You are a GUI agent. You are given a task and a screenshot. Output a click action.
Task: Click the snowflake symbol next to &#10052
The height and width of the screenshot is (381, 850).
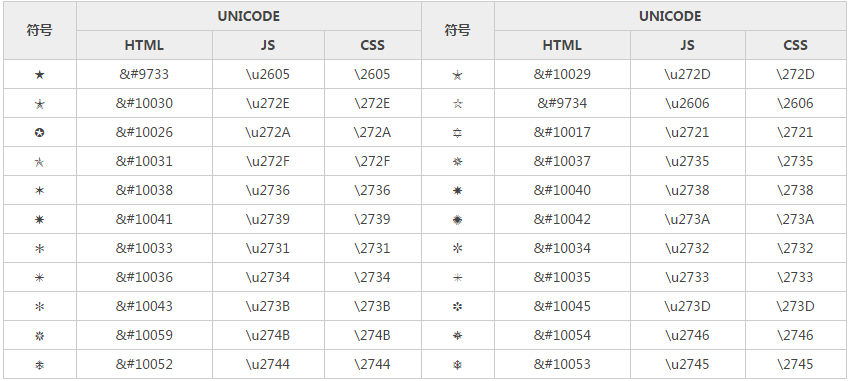[x=39, y=365]
